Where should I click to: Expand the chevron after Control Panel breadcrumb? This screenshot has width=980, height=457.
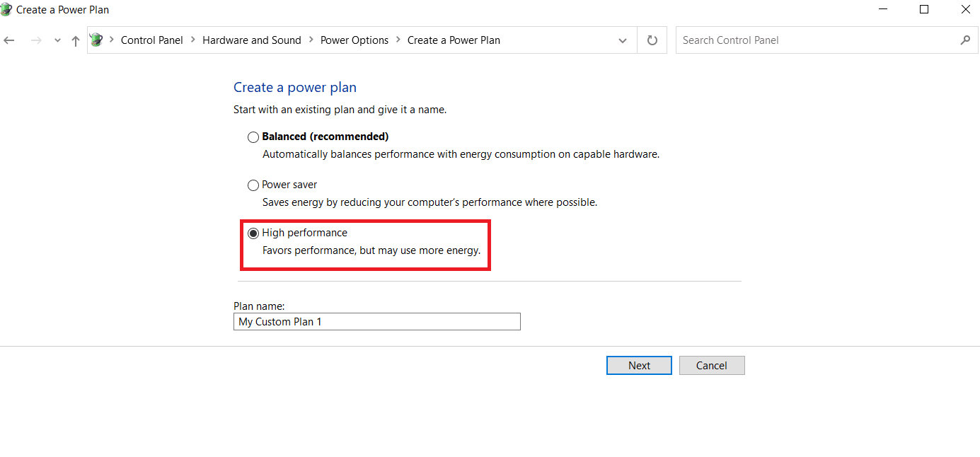point(192,40)
